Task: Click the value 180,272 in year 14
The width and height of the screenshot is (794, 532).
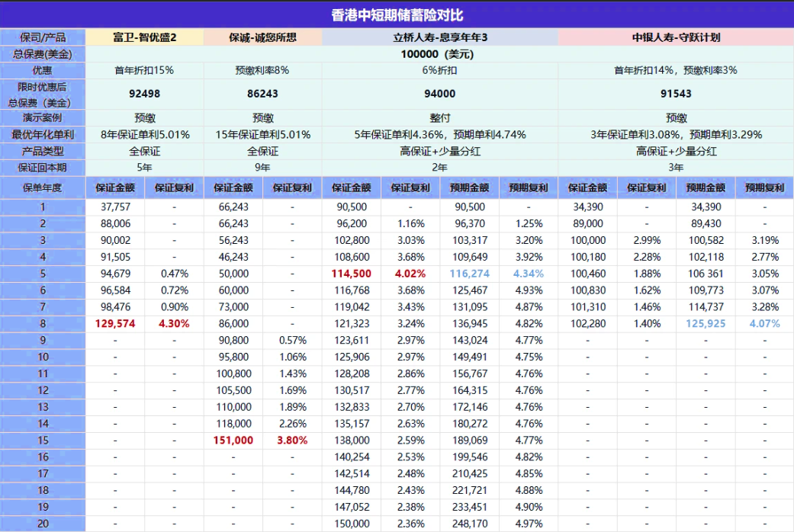Action: (x=470, y=424)
